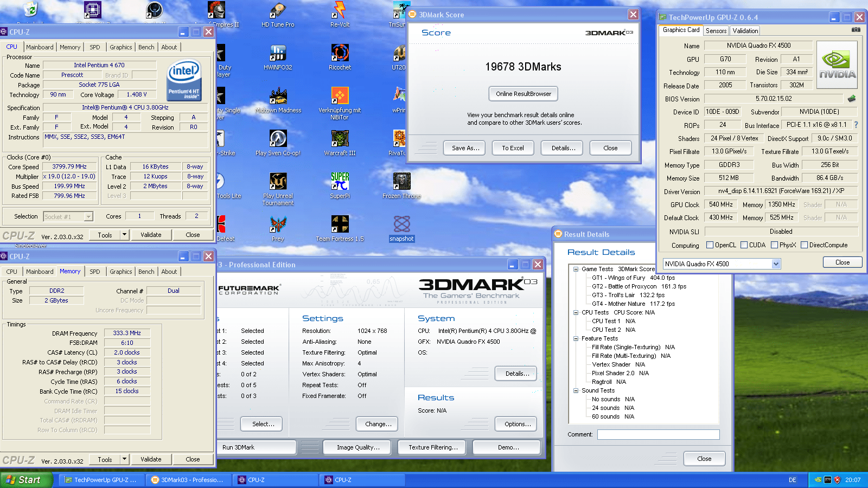Click the Run 3DMark button

(x=256, y=447)
